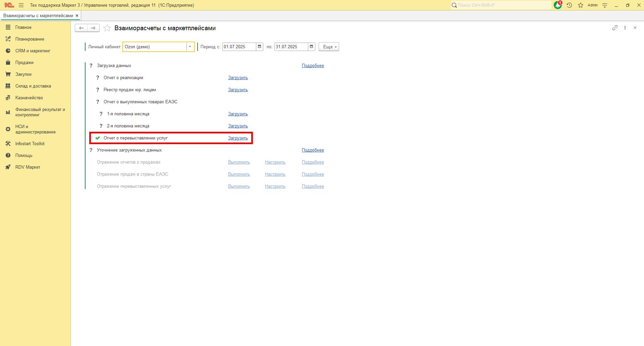The image size is (644, 346).
Task: Open the service settings lines icon
Action: (x=605, y=5)
